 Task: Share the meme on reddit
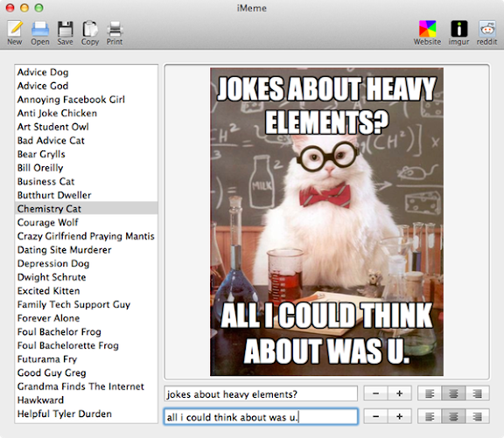pos(487,32)
